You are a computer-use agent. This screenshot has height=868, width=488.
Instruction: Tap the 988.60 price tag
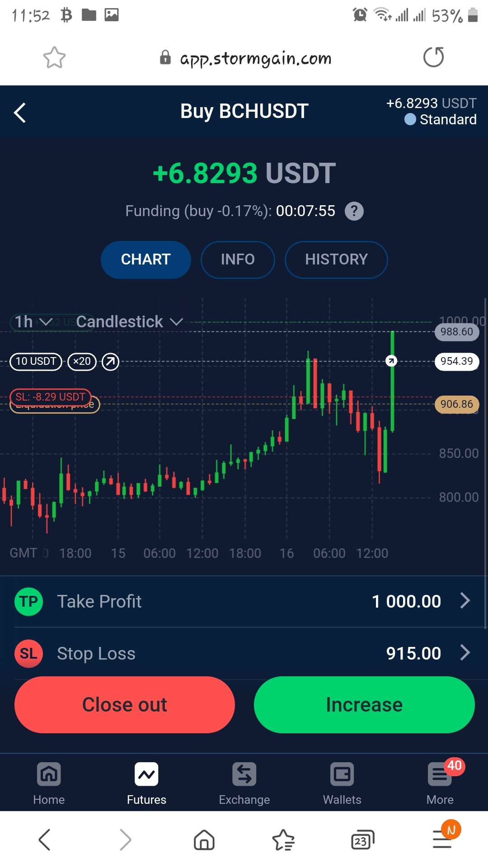(457, 332)
